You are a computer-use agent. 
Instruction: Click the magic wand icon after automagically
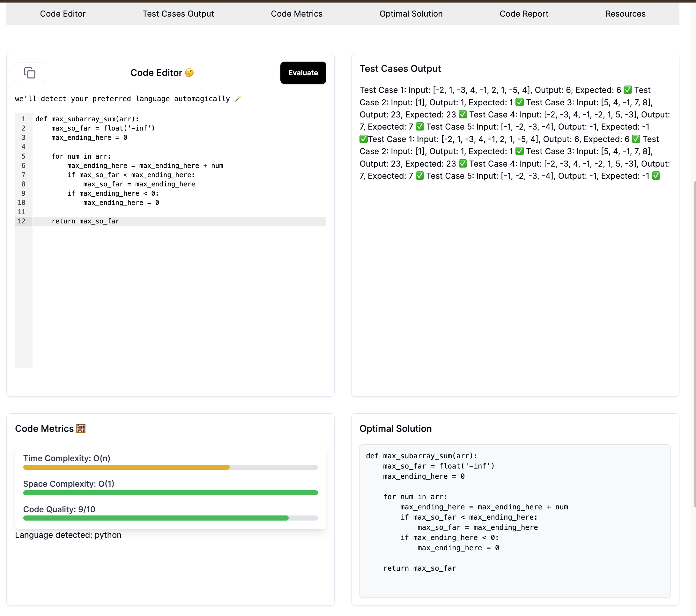tap(238, 99)
